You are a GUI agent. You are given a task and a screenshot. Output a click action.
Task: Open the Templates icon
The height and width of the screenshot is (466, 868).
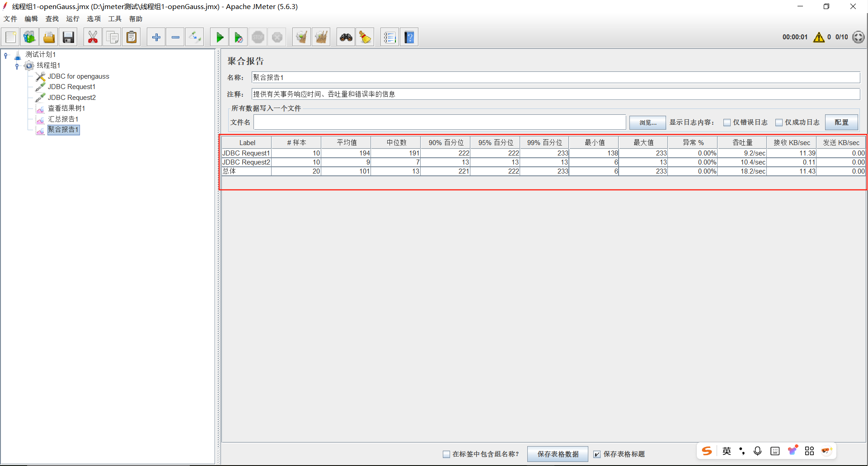pyautogui.click(x=30, y=37)
